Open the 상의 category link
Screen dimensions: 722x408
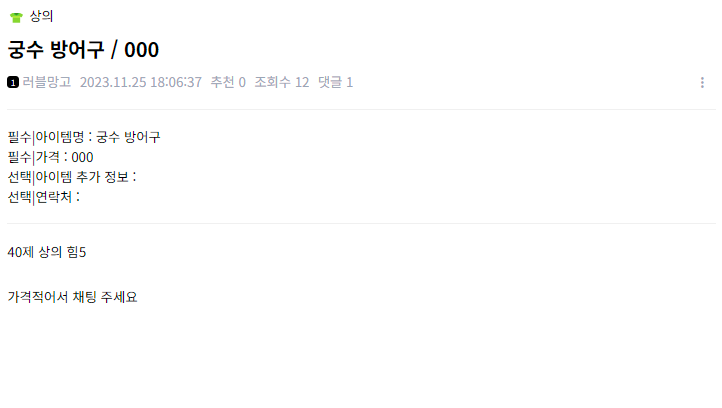click(41, 17)
